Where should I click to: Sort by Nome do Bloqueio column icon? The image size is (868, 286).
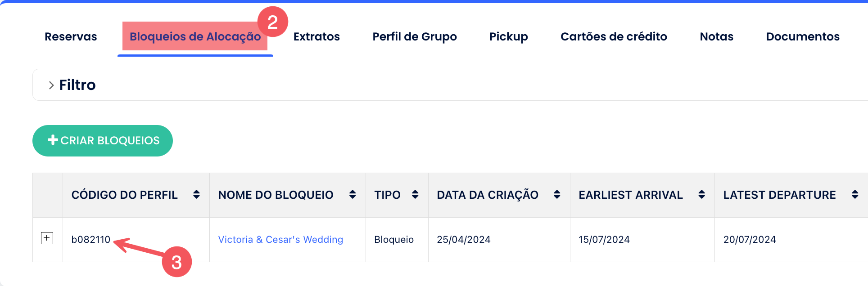353,194
